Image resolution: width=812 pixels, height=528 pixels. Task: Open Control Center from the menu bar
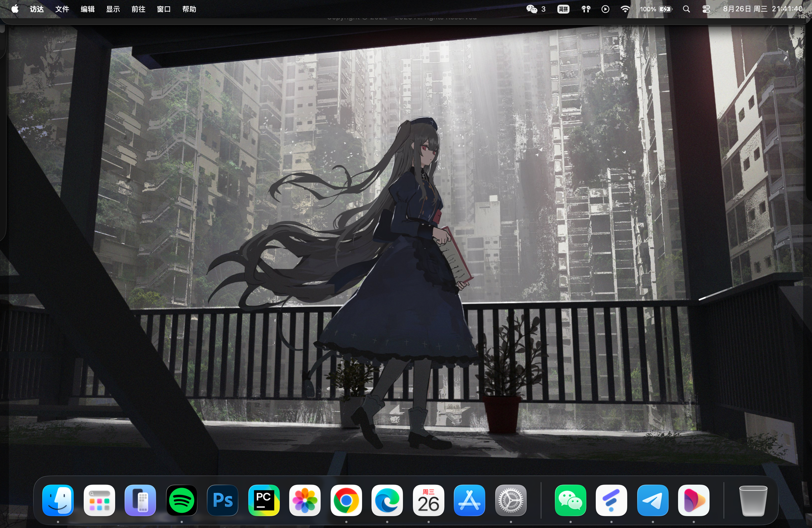[x=706, y=9]
